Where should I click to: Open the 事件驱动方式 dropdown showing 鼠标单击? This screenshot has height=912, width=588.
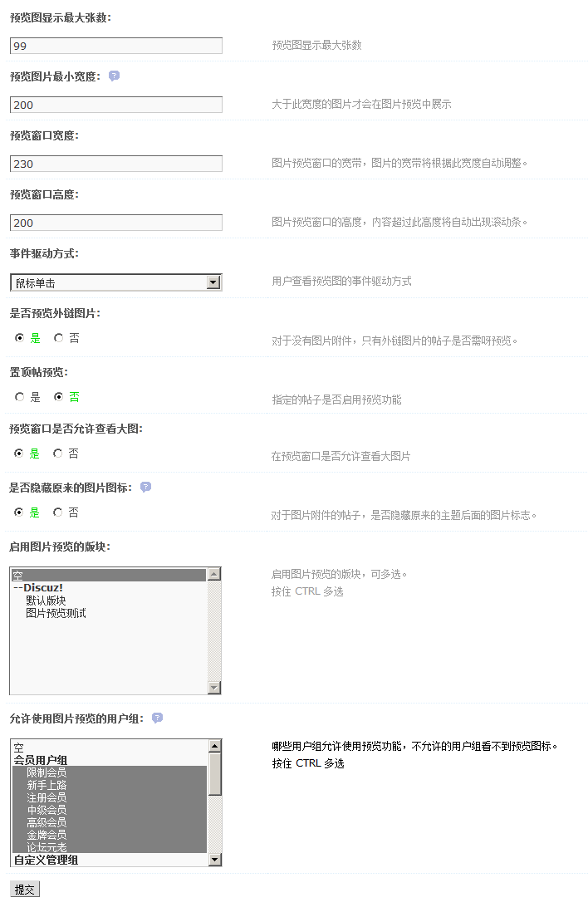[116, 282]
